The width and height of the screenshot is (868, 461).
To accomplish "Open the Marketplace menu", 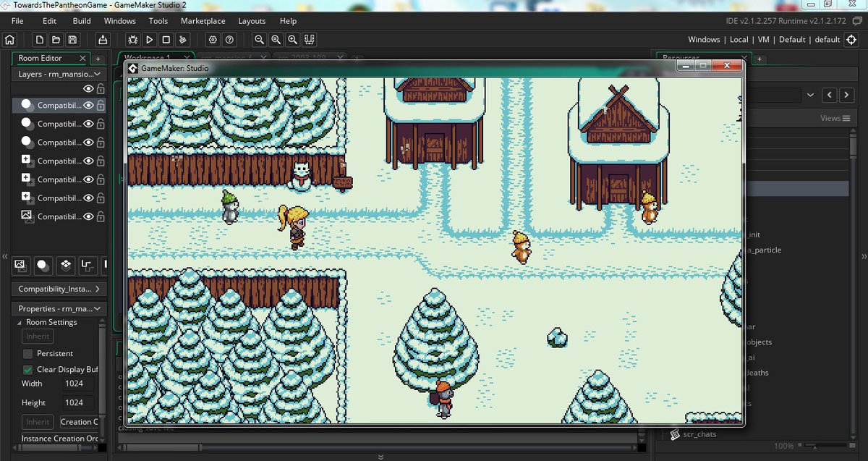I will click(203, 21).
